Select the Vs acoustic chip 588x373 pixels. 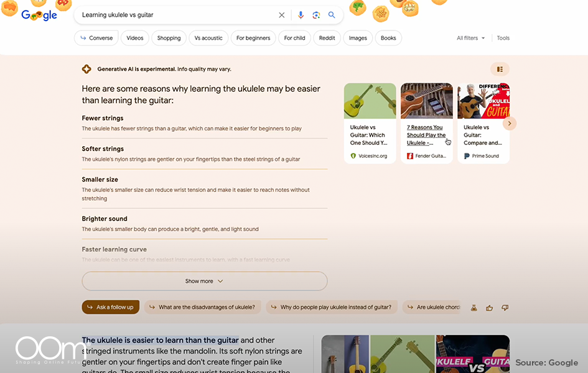pos(208,38)
